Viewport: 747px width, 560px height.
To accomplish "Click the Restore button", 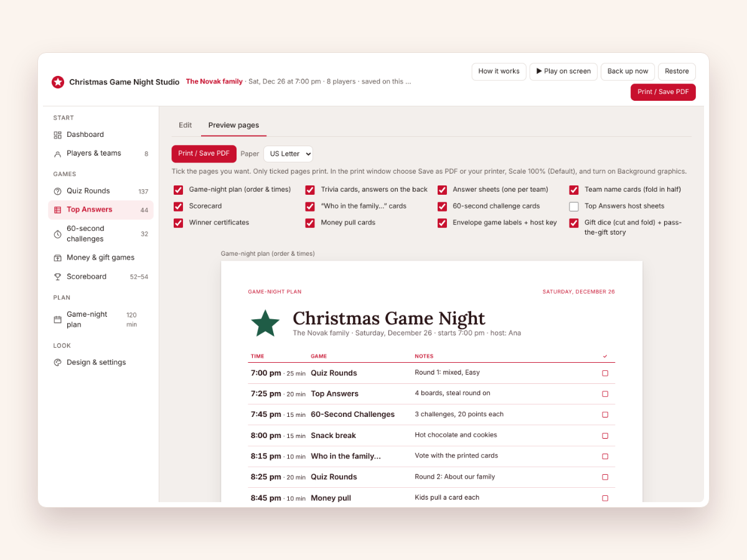I will [677, 72].
